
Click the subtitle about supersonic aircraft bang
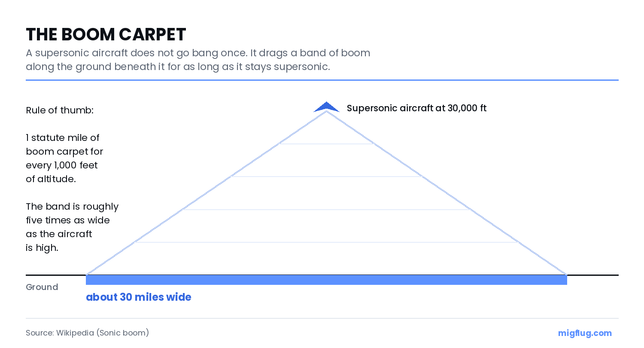[x=198, y=60]
